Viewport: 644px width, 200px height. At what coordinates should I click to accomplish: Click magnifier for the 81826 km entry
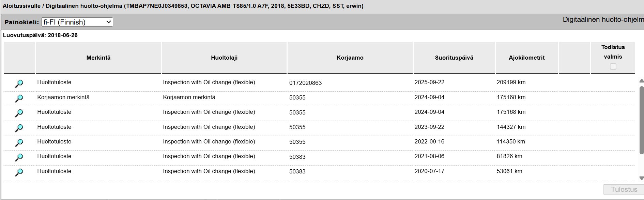19,157
